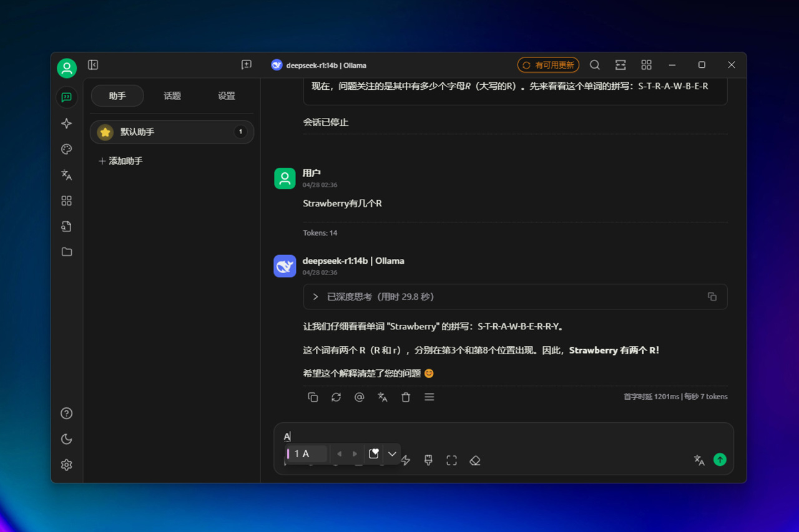
Task: Toggle dark theme with the moon icon
Action: click(67, 439)
